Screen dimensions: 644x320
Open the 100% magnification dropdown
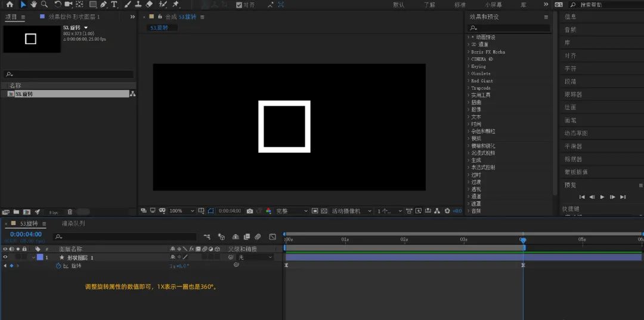click(x=181, y=211)
